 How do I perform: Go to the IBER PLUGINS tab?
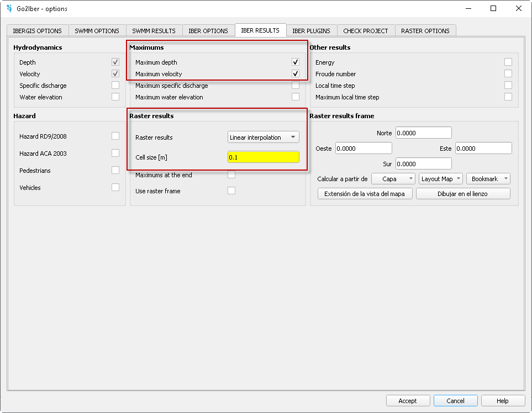pyautogui.click(x=311, y=31)
